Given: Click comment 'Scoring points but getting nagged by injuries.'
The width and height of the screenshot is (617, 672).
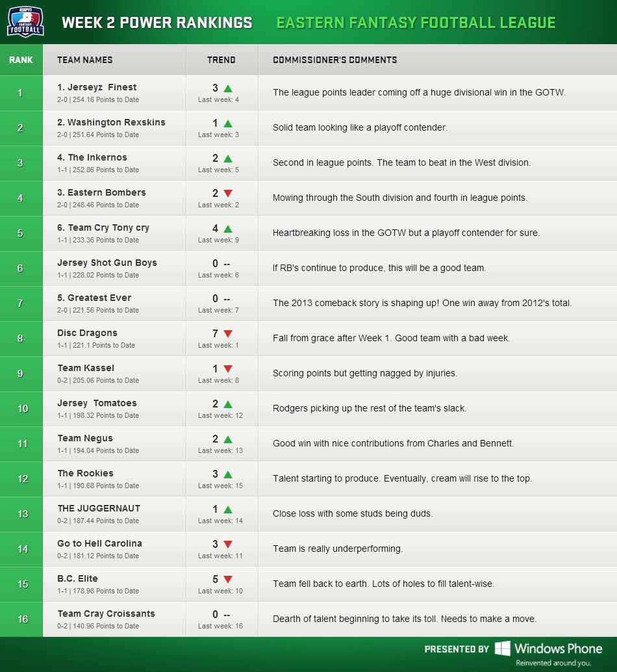Looking at the screenshot, I should [365, 373].
